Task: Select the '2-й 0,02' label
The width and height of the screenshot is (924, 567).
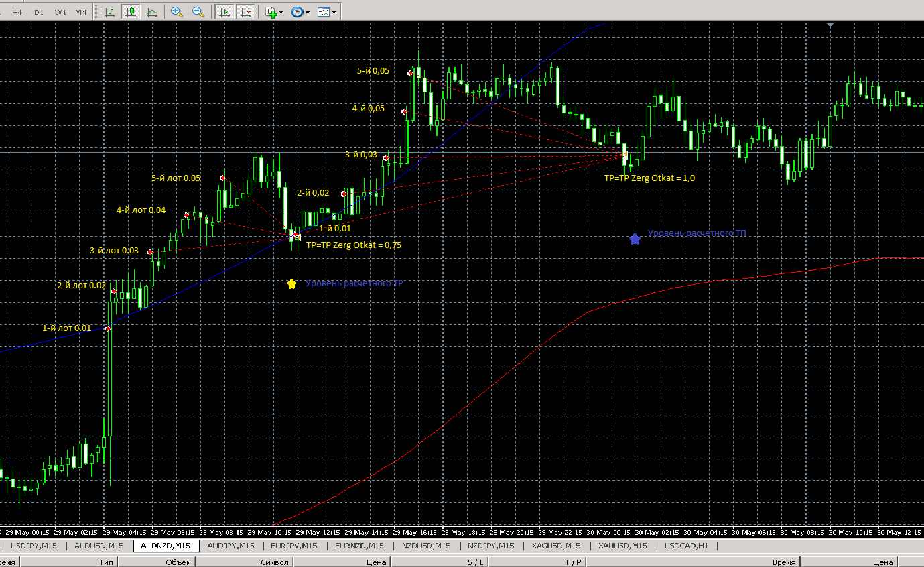Action: 313,193
